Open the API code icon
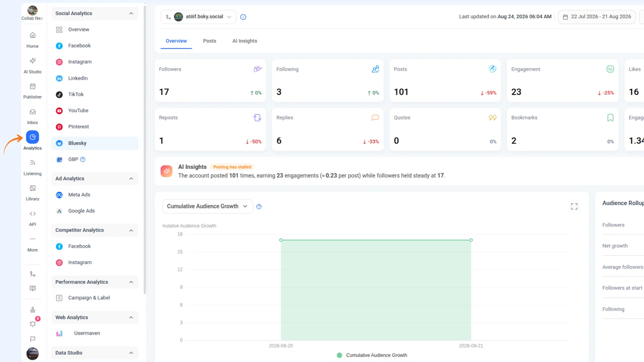The image size is (644, 362). (33, 214)
